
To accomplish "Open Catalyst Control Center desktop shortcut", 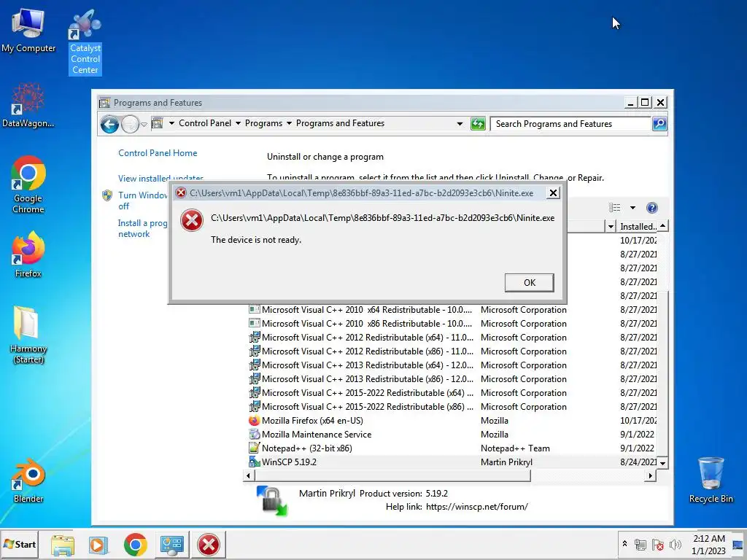I will coord(85,42).
